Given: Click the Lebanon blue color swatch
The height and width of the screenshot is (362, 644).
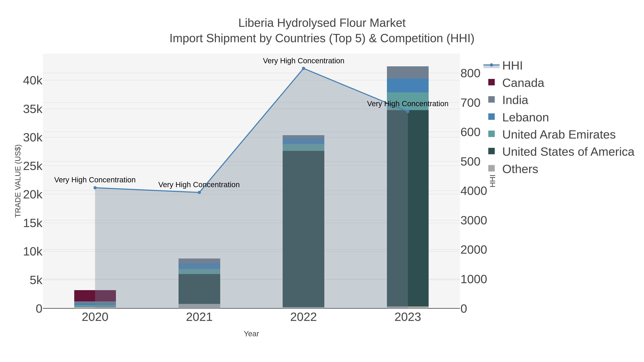Looking at the screenshot, I should point(491,117).
